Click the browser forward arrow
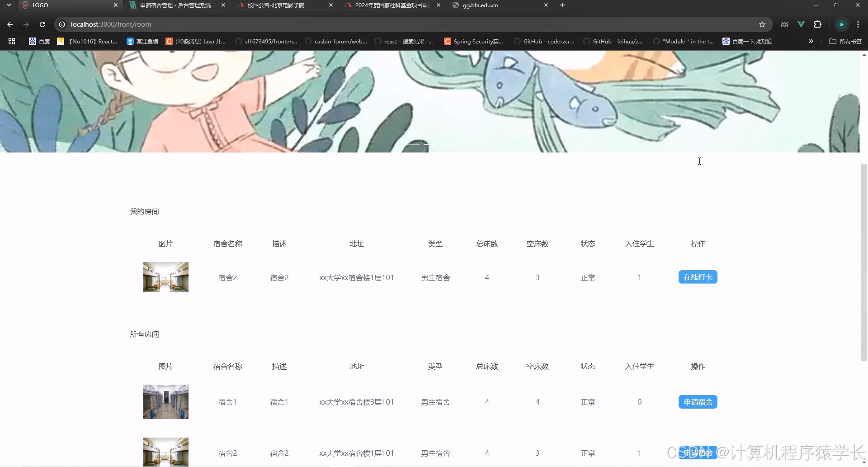This screenshot has height=467, width=868. pos(26,24)
